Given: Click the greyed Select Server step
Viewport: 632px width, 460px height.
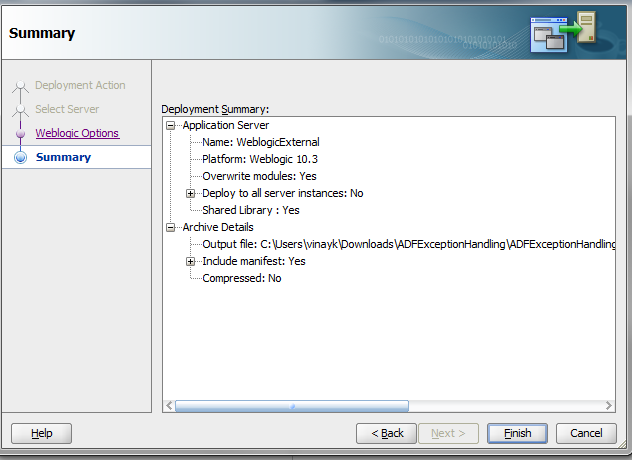Looking at the screenshot, I should 67,109.
